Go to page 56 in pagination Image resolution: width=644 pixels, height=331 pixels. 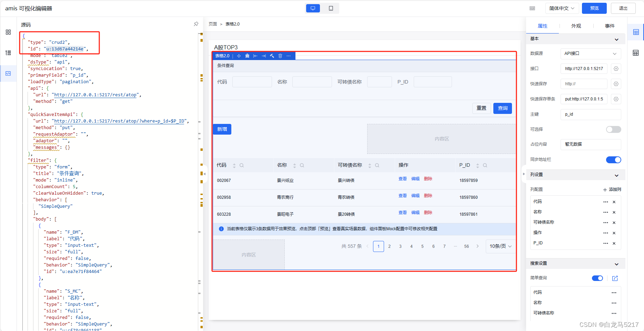pos(466,246)
